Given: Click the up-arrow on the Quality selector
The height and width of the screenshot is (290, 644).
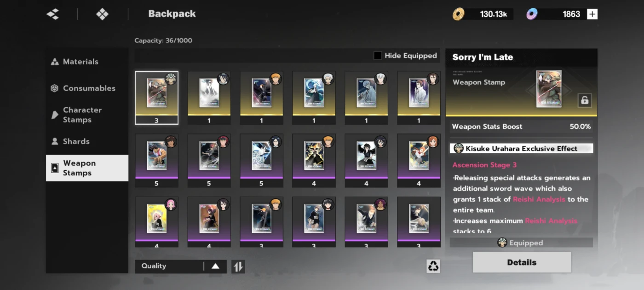Looking at the screenshot, I should click(x=215, y=266).
